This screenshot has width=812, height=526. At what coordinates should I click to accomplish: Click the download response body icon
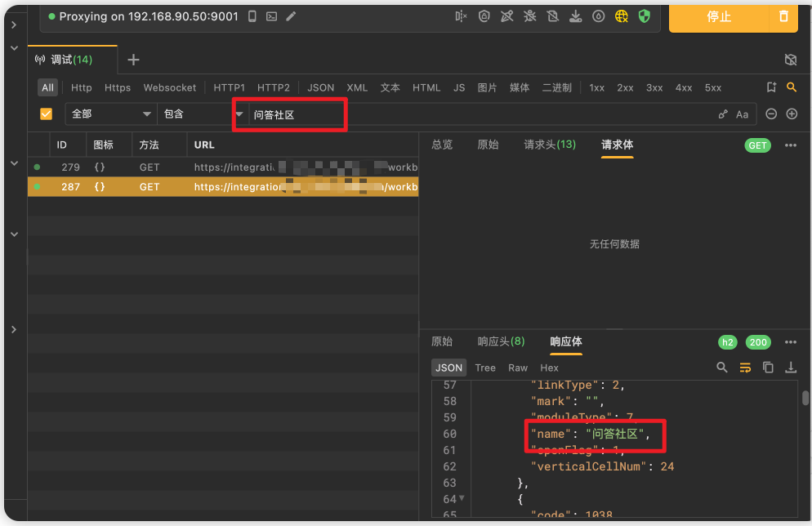pyautogui.click(x=790, y=368)
